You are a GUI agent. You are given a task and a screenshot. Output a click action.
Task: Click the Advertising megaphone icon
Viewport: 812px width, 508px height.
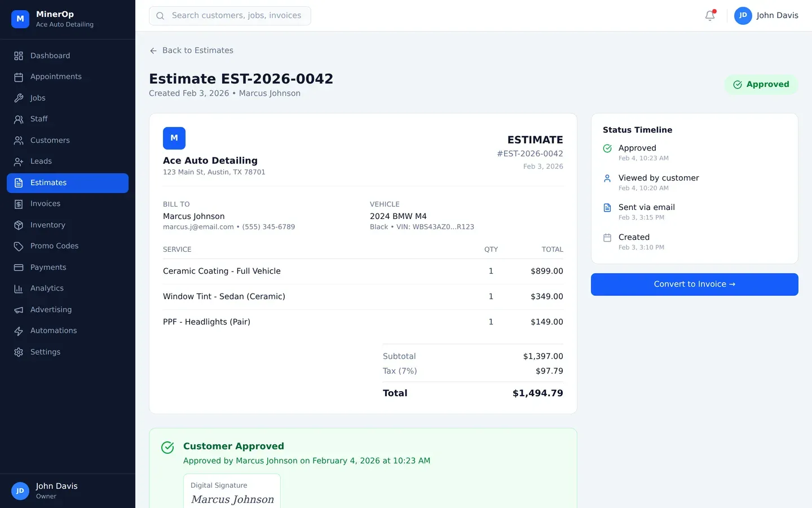point(19,310)
